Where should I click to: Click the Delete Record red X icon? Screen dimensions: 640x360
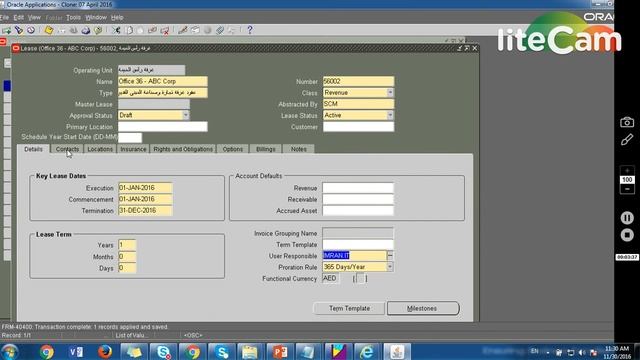[x=164, y=31]
